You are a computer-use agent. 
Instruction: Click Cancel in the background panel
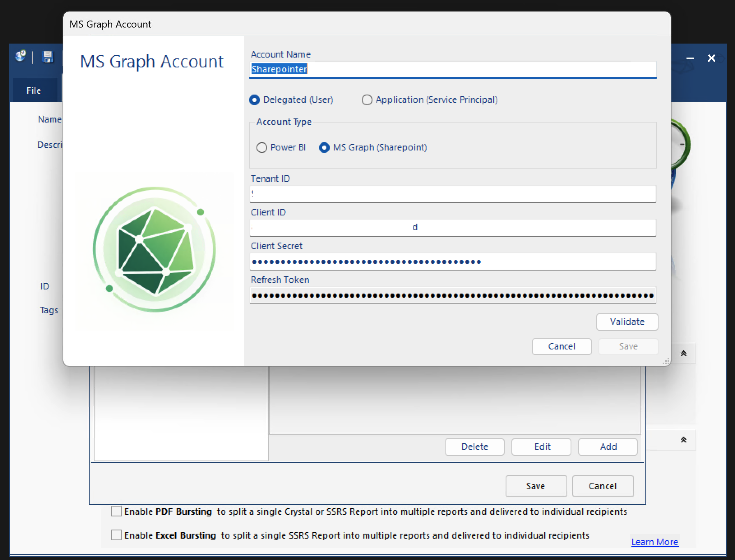[603, 486]
